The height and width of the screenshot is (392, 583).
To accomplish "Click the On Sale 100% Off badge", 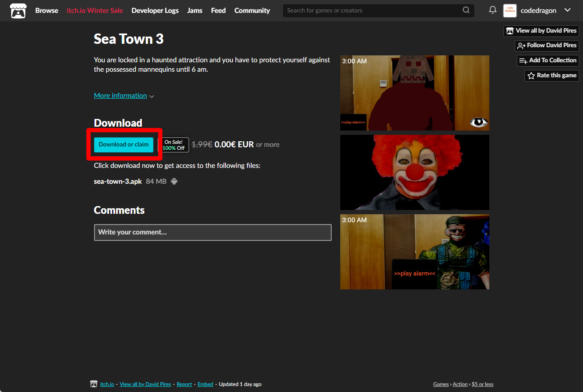I will click(x=174, y=145).
